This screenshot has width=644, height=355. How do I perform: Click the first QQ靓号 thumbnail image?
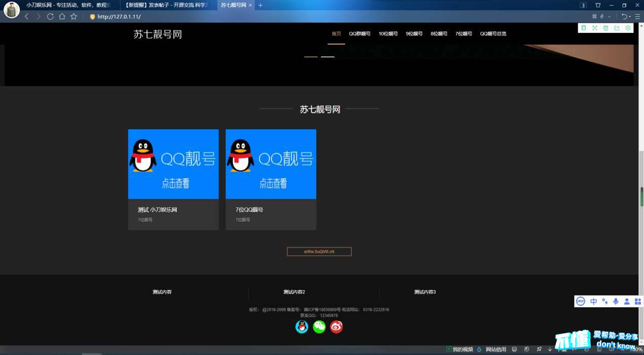point(173,164)
